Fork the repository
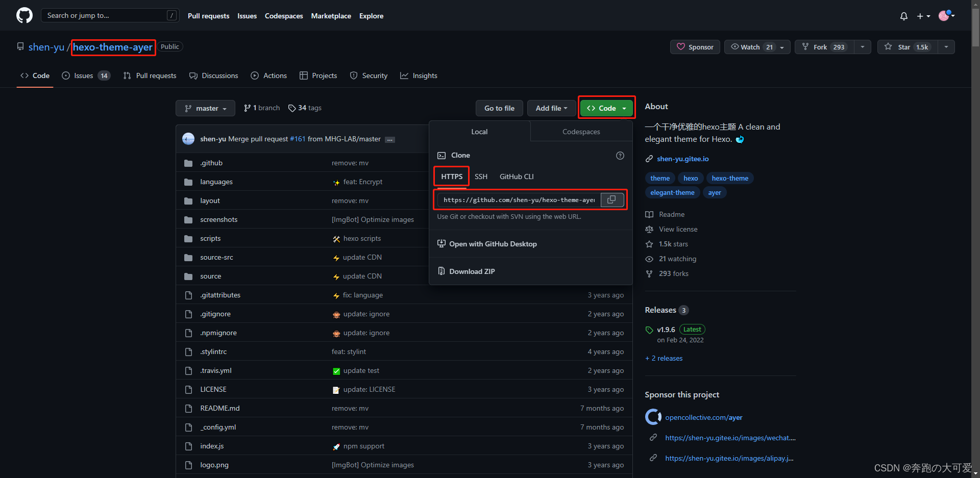Viewport: 980px width, 478px height. 824,47
